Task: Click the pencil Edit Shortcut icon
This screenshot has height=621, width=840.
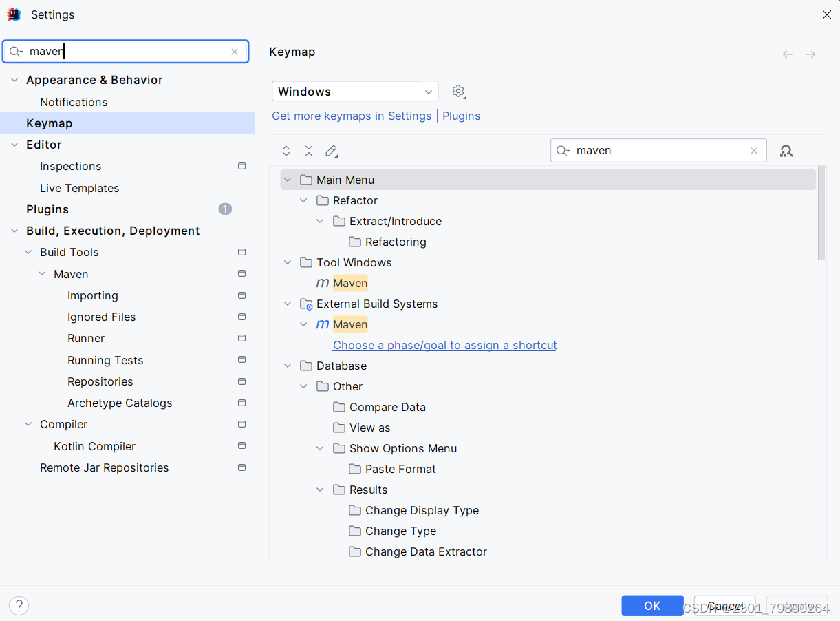Action: tap(332, 151)
